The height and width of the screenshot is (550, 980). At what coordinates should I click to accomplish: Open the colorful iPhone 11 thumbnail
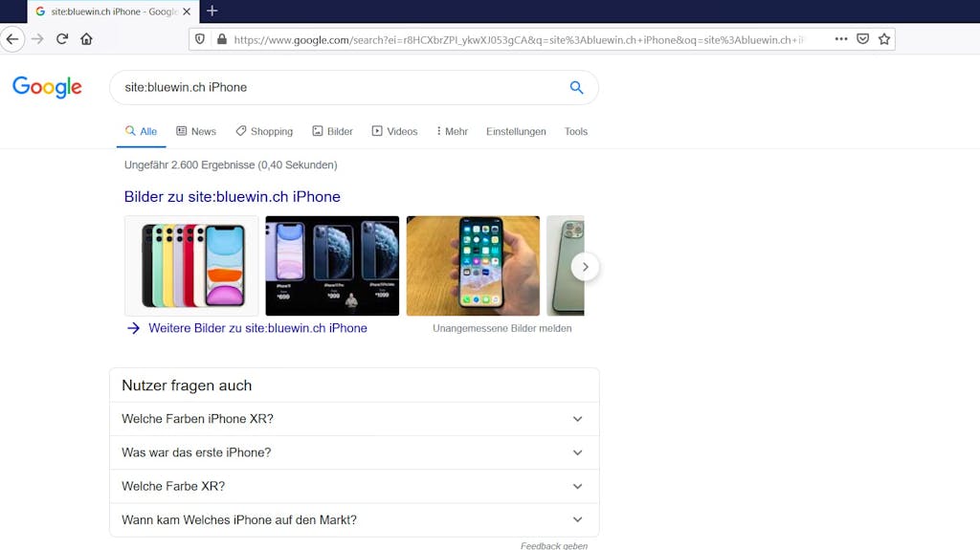191,266
